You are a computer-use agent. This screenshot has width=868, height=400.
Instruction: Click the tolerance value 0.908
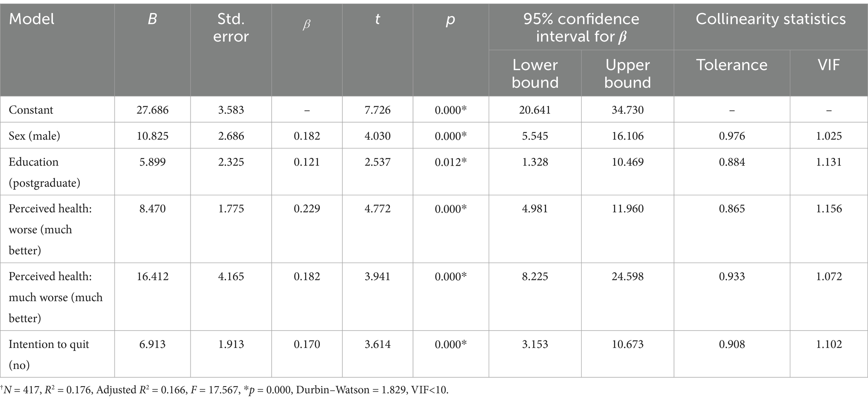click(732, 344)
